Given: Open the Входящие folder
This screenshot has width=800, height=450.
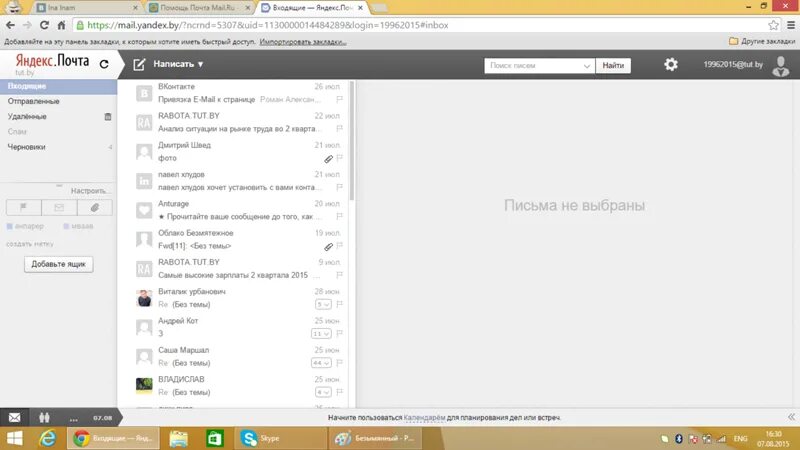Looking at the screenshot, I should [x=58, y=86].
